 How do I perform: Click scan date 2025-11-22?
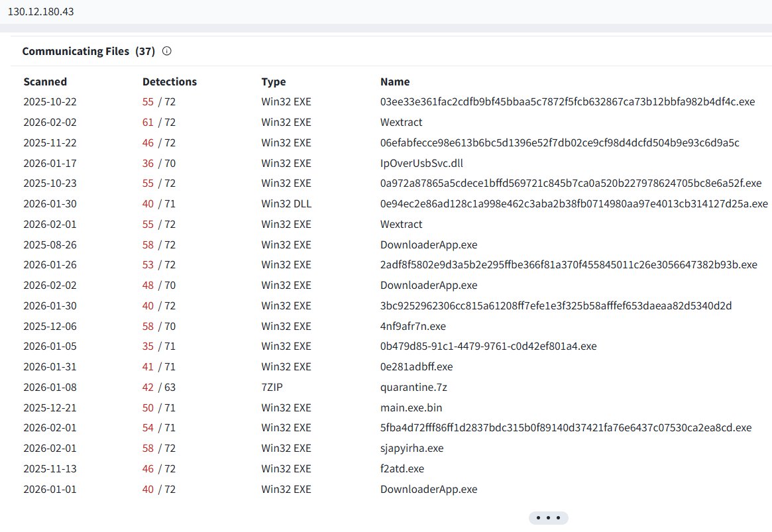tap(50, 142)
